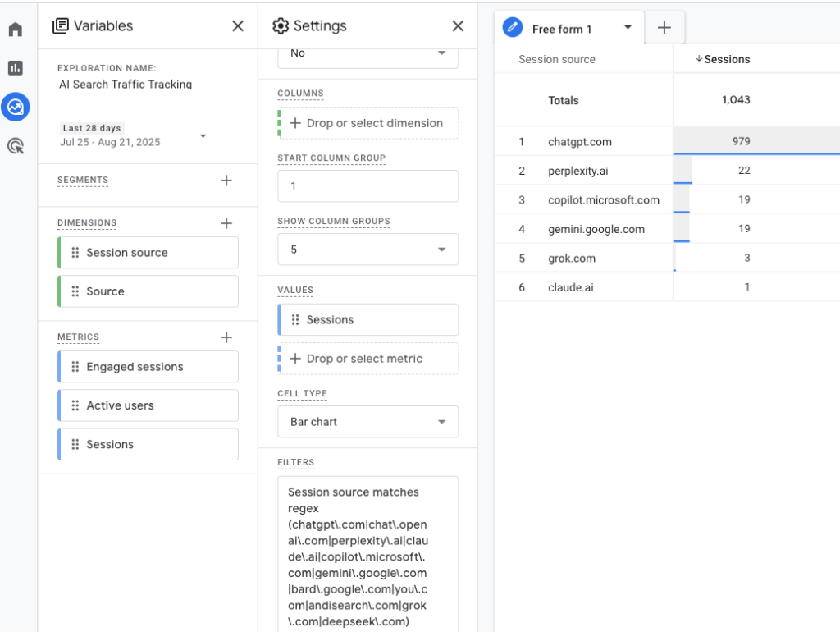
Task: Open Cell type Bar chart dropdown
Action: click(368, 422)
